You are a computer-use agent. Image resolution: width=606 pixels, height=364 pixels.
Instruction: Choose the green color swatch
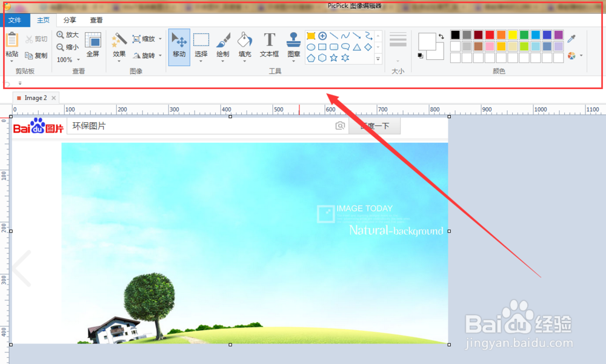[x=524, y=35]
